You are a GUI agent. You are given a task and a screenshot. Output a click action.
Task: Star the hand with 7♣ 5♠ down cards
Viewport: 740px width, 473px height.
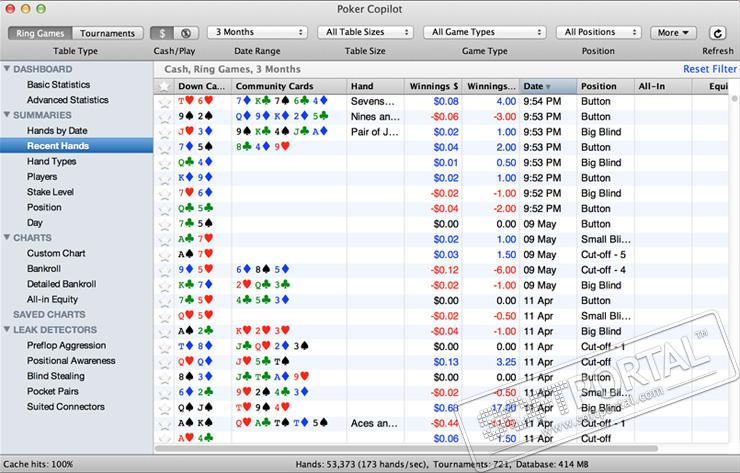click(164, 225)
